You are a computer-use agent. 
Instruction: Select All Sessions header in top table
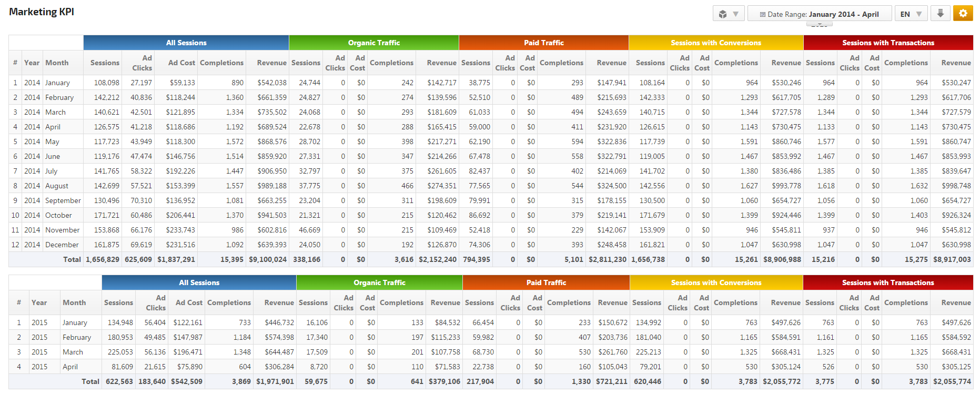186,43
